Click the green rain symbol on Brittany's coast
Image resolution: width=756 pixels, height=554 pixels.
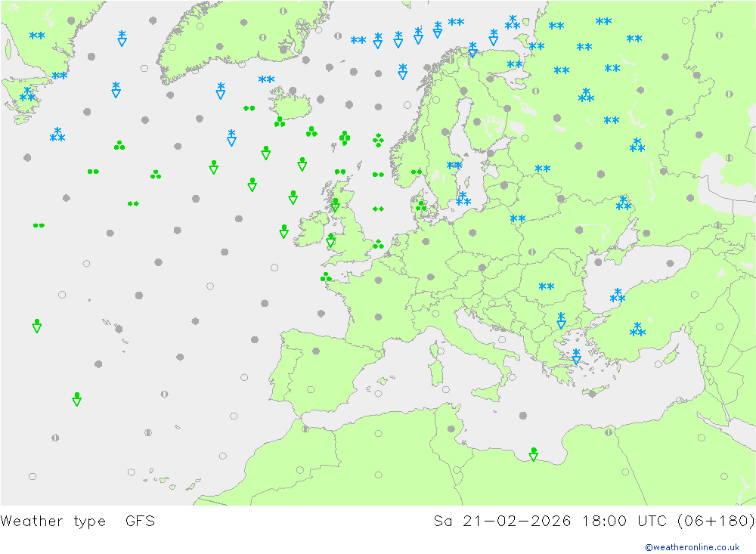pyautogui.click(x=326, y=277)
